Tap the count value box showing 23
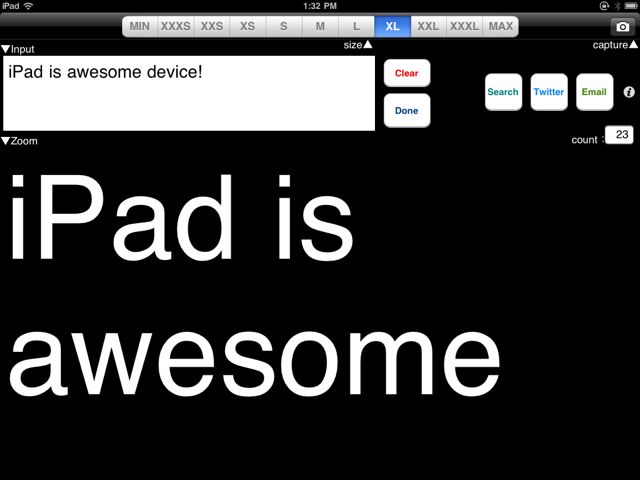This screenshot has width=640, height=480. [619, 135]
